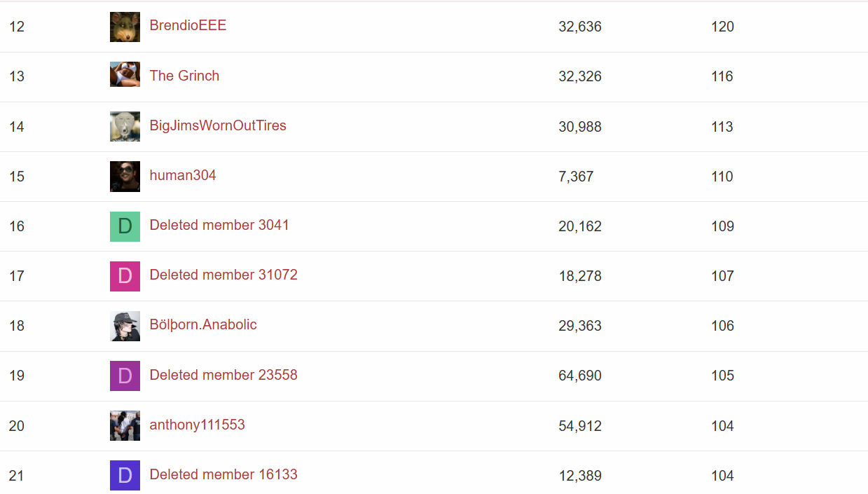Click The Grinch's avatar image
This screenshot has width=868, height=494.
click(125, 75)
